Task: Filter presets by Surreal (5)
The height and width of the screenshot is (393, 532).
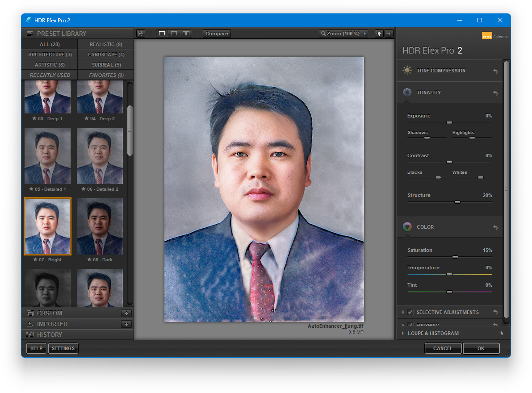Action: (x=106, y=65)
